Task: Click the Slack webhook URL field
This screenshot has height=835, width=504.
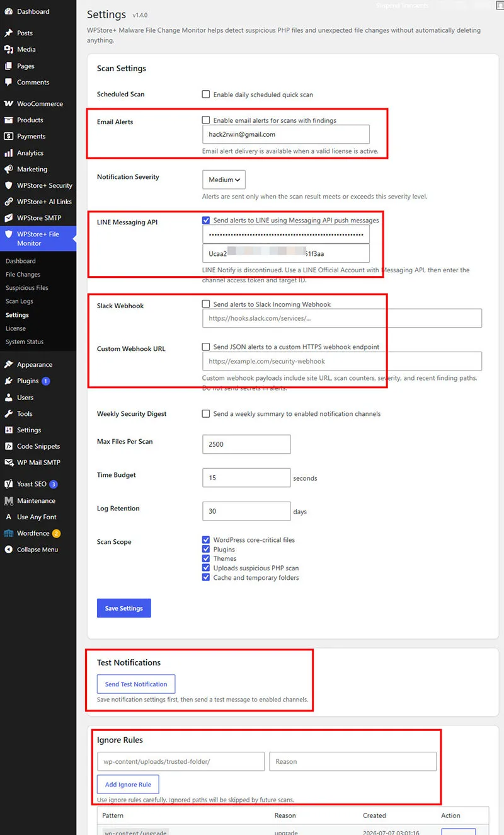Action: click(342, 318)
